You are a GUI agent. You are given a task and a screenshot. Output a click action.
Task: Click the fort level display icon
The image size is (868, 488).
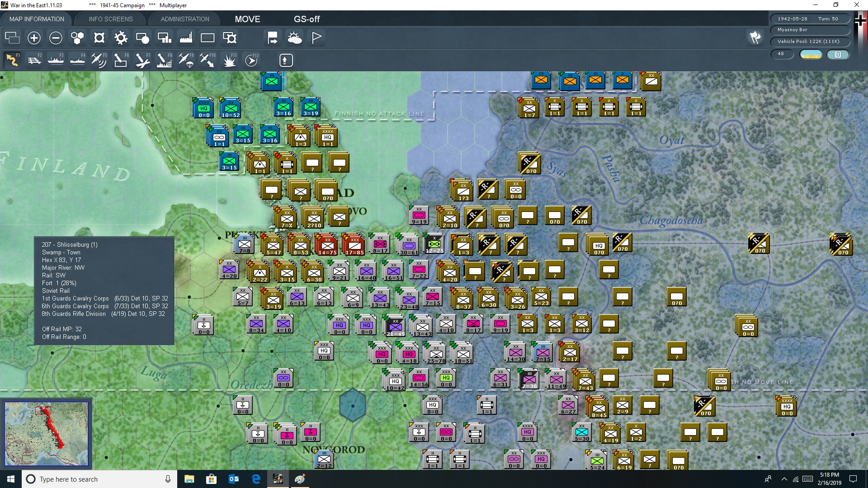(x=99, y=38)
